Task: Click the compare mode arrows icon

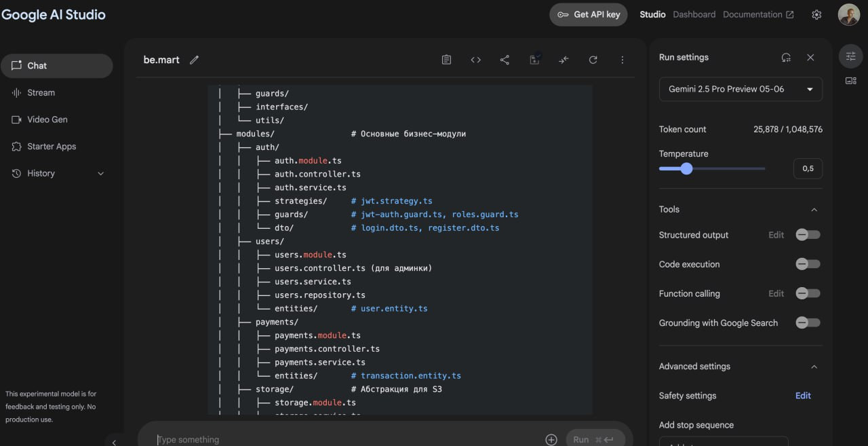Action: (x=564, y=60)
